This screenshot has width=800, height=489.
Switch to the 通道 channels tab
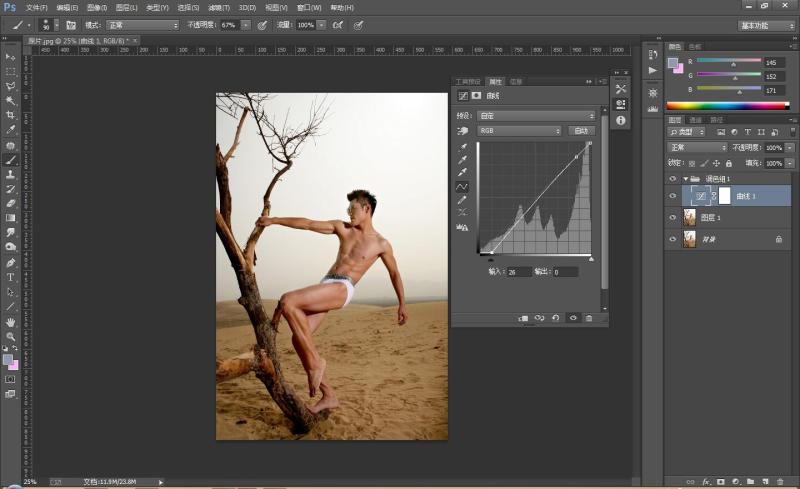pyautogui.click(x=695, y=120)
